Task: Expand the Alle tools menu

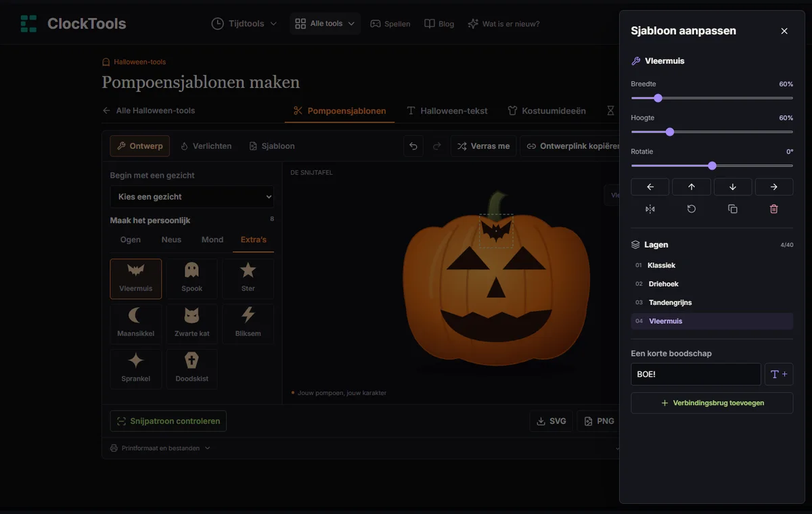Action: pyautogui.click(x=325, y=24)
